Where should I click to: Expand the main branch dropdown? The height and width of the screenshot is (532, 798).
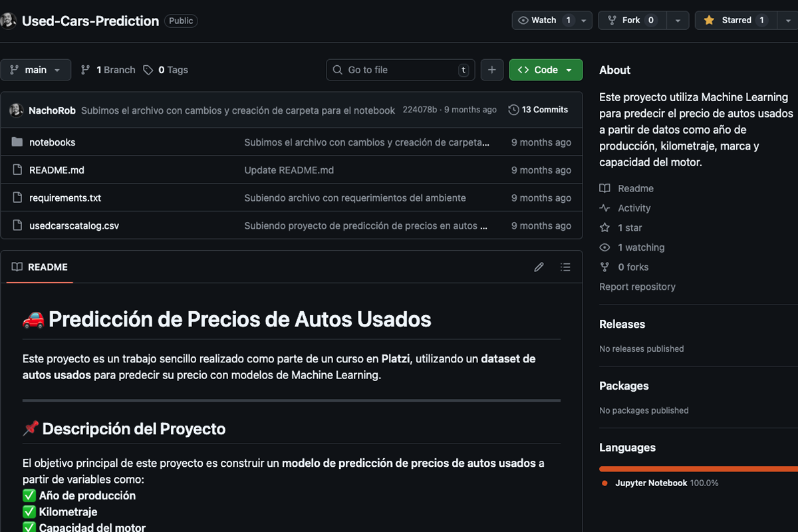(x=36, y=70)
